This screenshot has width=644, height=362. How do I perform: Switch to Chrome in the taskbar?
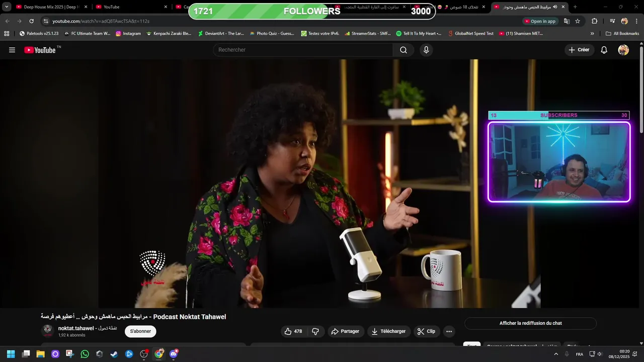click(158, 354)
